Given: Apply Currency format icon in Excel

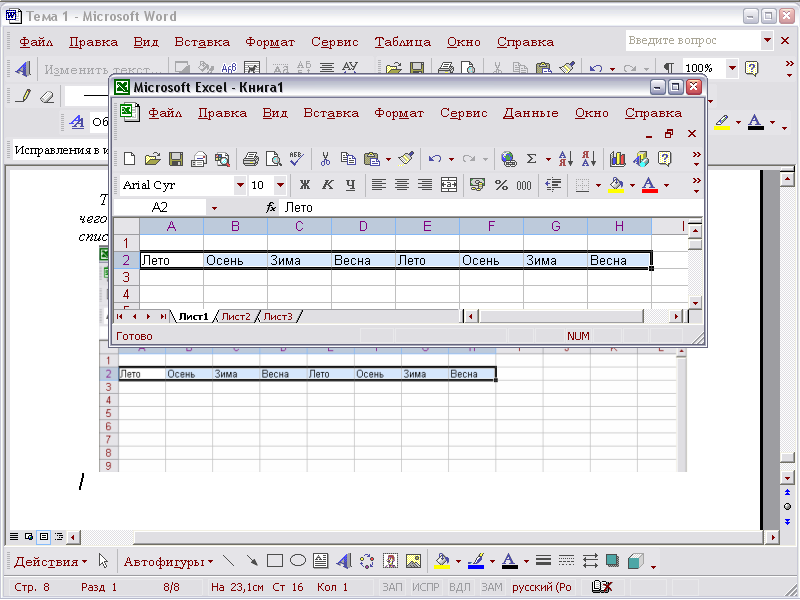Looking at the screenshot, I should click(x=477, y=185).
